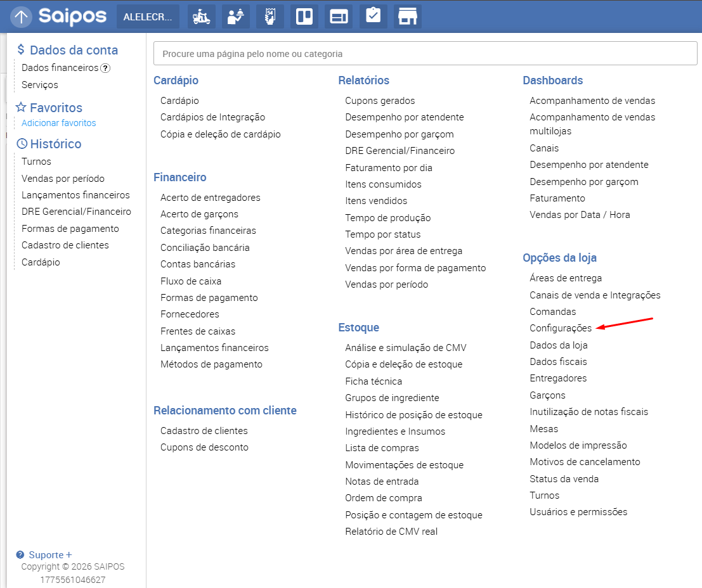702x588 pixels.
Task: Click Adicionar favoritos link
Action: click(x=58, y=123)
